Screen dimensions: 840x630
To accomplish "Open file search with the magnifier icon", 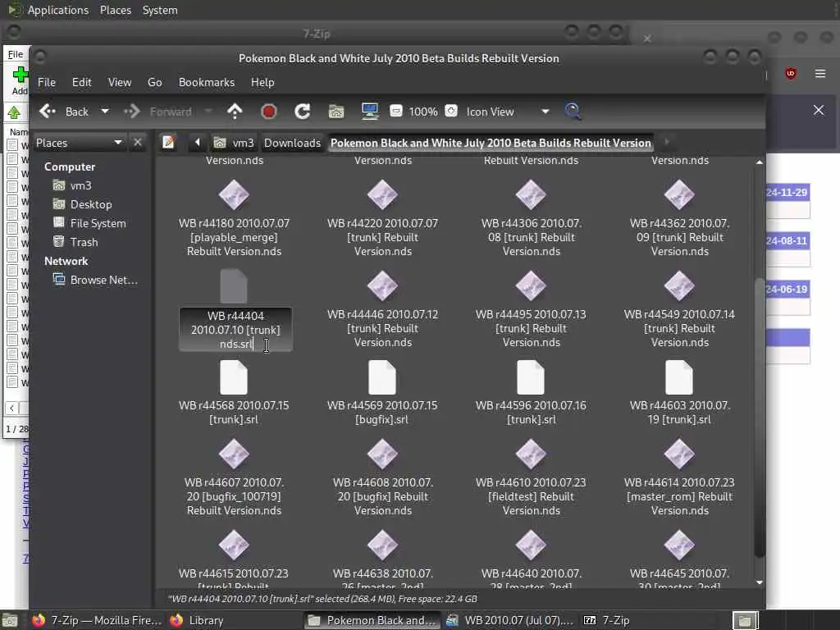I will [573, 112].
